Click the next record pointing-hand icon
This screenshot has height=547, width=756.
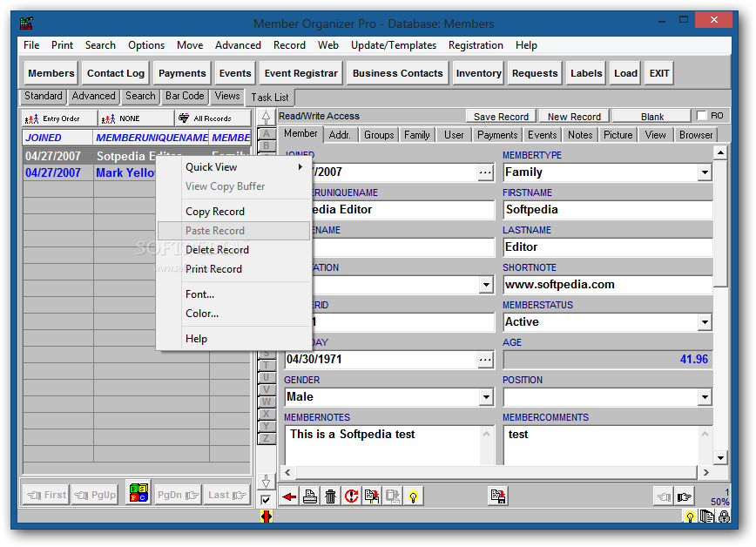(685, 496)
